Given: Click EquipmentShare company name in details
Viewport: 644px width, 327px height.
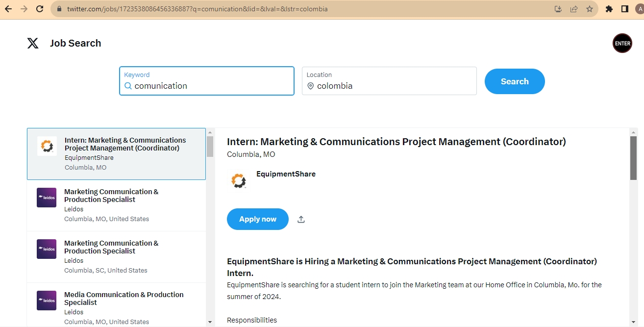Looking at the screenshot, I should (286, 174).
